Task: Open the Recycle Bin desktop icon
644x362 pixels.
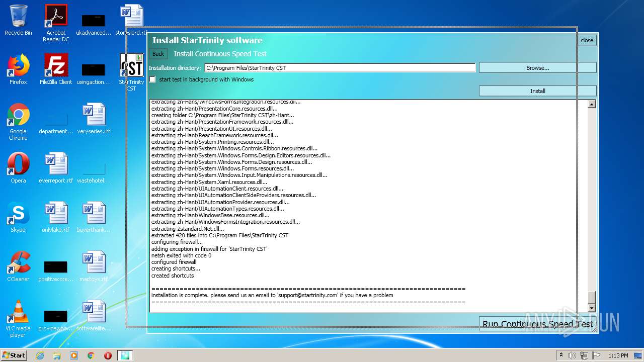Action: coord(18,20)
